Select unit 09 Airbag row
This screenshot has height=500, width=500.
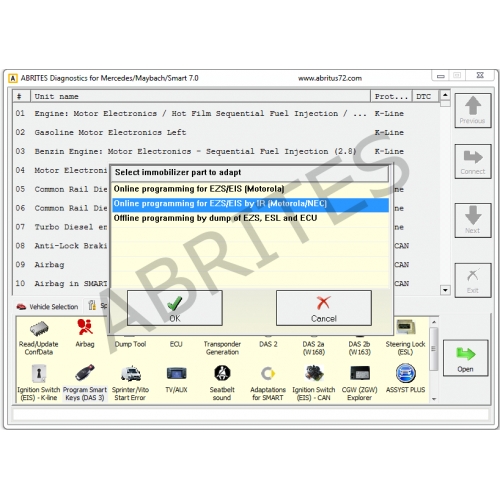tap(61, 265)
